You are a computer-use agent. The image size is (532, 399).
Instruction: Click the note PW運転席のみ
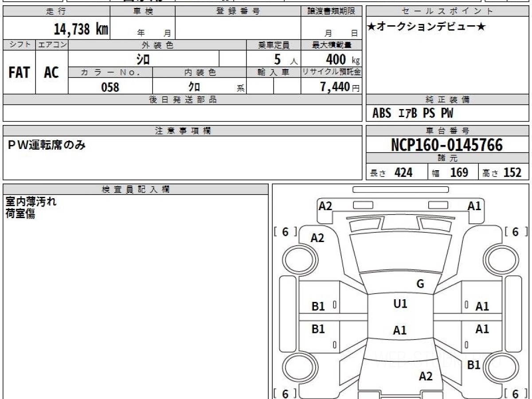[47, 144]
